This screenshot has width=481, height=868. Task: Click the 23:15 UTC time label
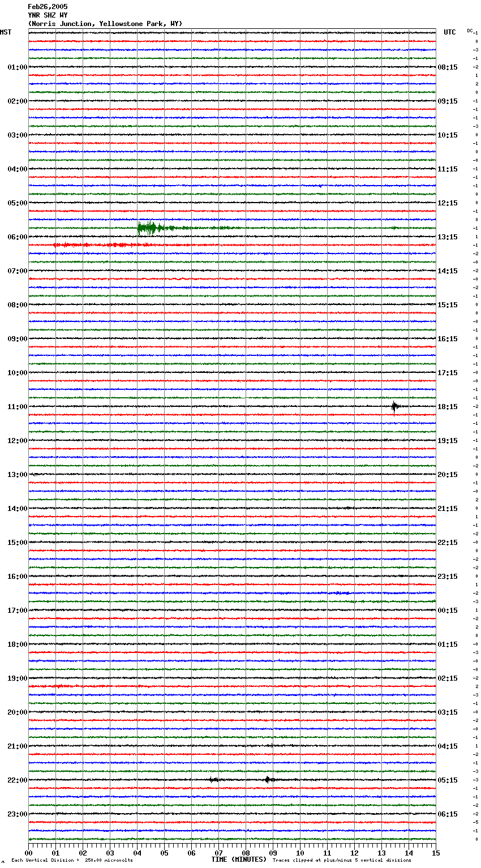448,577
